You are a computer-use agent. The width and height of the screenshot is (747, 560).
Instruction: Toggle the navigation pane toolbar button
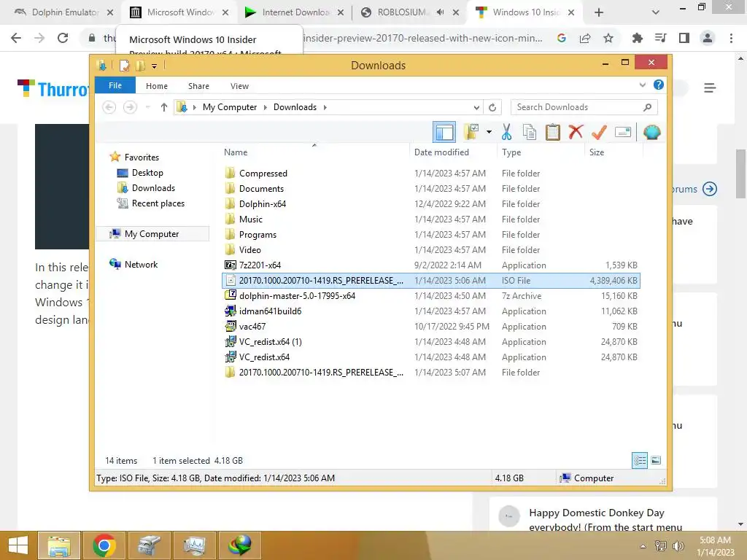(x=444, y=132)
